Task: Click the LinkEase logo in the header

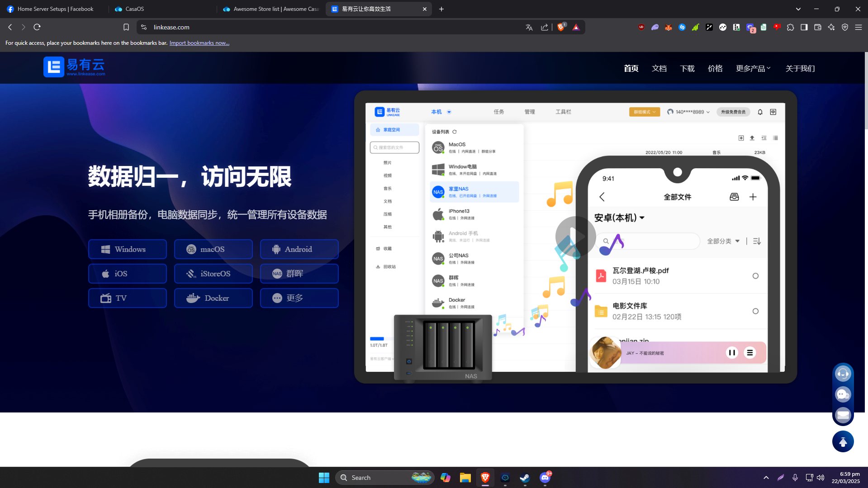Action: coord(74,67)
